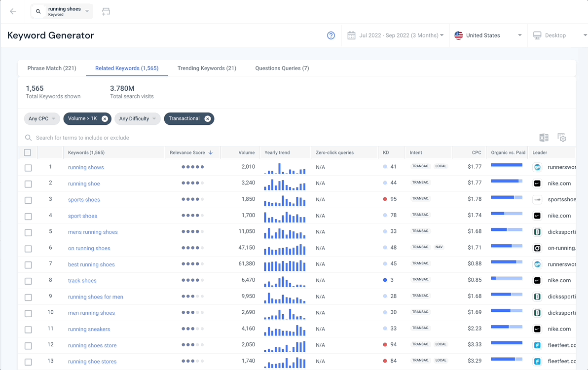Export the table to Excel
This screenshot has width=588, height=370.
pos(544,138)
